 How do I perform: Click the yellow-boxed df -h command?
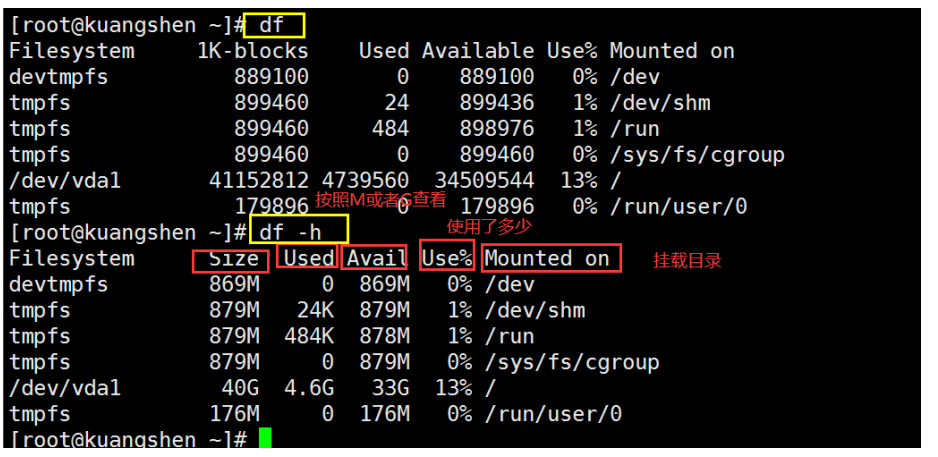click(x=297, y=232)
